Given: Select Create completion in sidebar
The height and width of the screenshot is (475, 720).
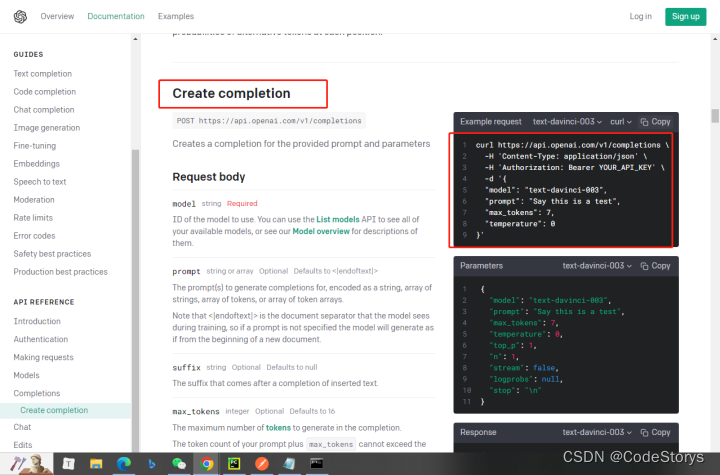Looking at the screenshot, I should (x=54, y=410).
